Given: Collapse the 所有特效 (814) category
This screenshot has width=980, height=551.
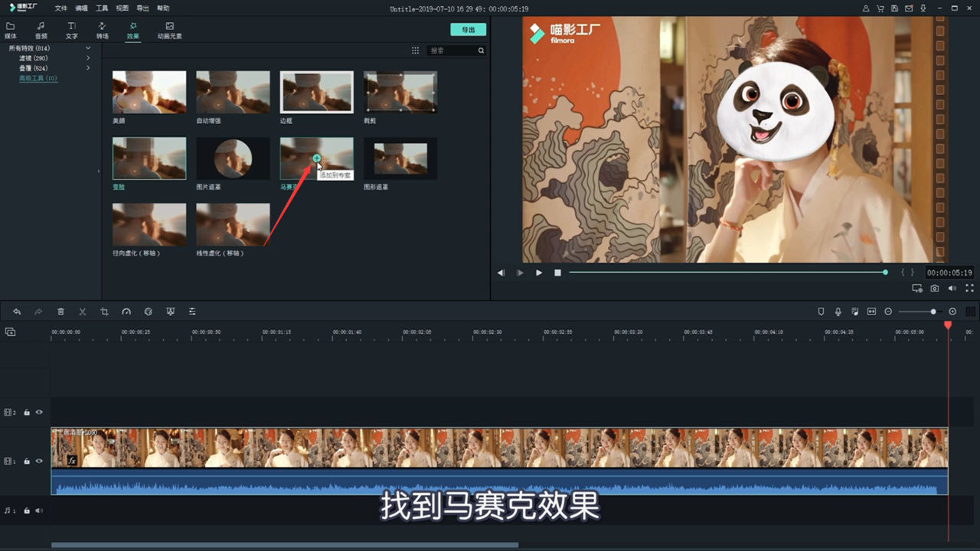Looking at the screenshot, I should click(88, 48).
